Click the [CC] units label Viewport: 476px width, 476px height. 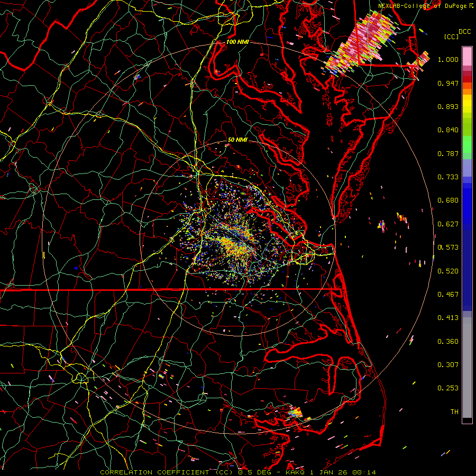(x=451, y=36)
